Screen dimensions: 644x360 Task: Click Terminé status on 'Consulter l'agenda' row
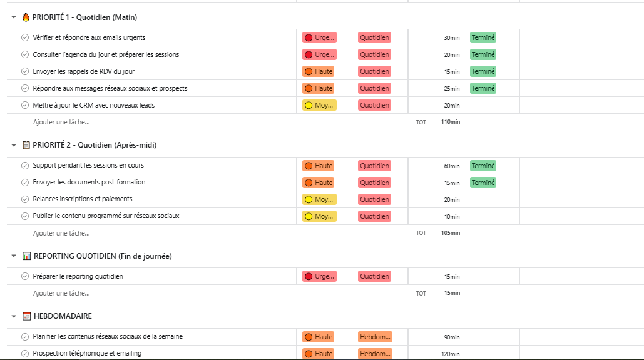pos(483,54)
